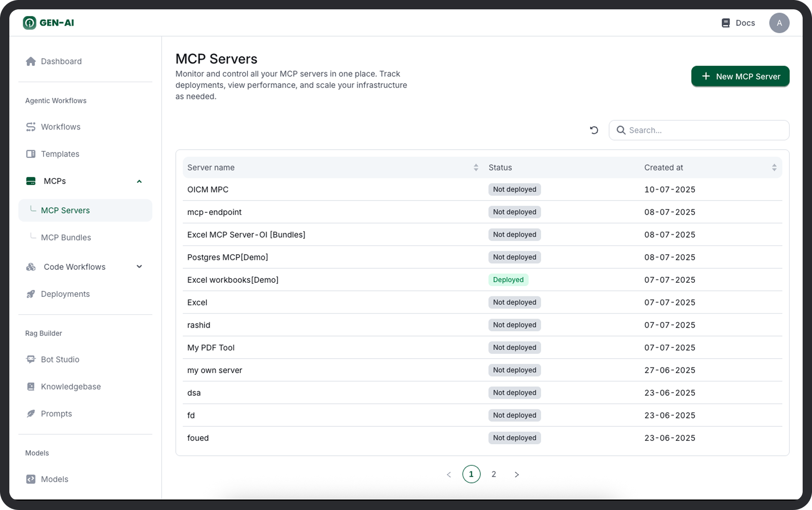Click the next page arrow
Screen dimensions: 812x510
[516, 474]
